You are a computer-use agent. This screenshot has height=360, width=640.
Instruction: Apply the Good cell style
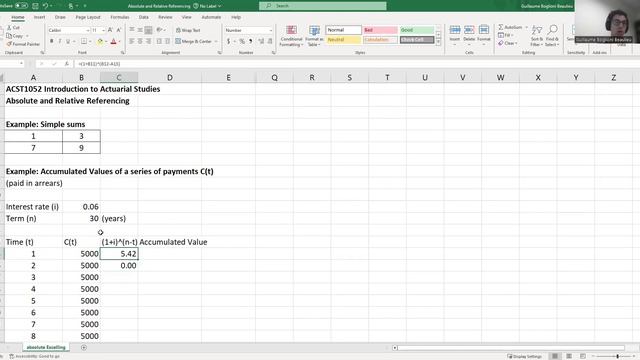tap(416, 30)
